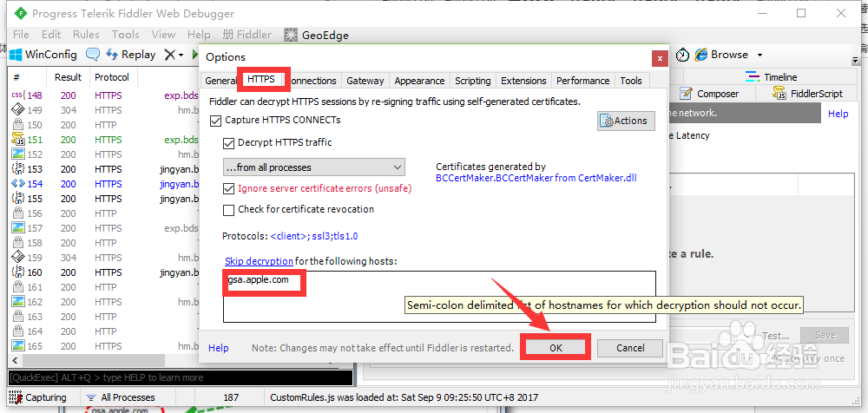
Task: Click the Skip decryption link
Action: [x=259, y=261]
